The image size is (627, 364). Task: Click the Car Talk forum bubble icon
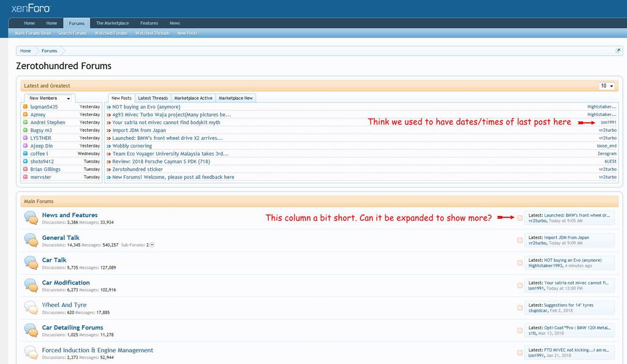[31, 263]
